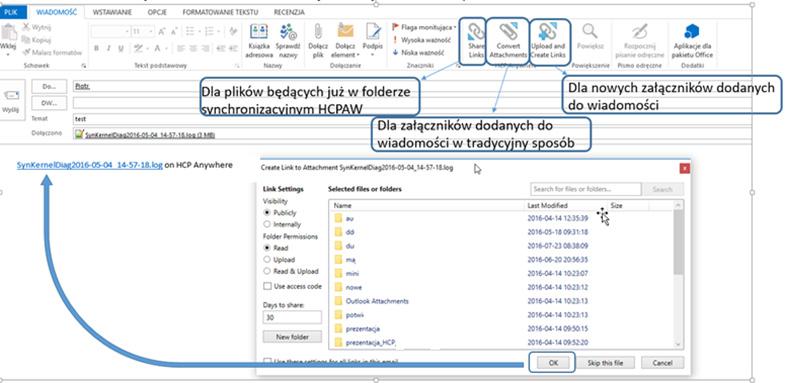Click the Do... recipients button
The height and width of the screenshot is (383, 786).
tap(49, 86)
